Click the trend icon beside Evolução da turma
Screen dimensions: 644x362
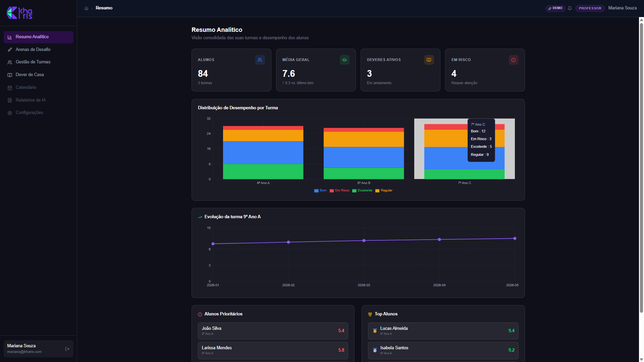pos(200,217)
